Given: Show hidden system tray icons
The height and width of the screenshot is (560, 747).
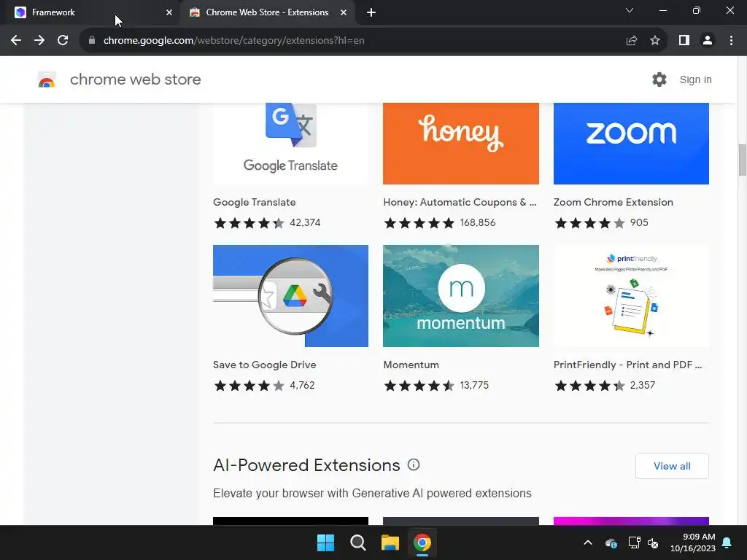Looking at the screenshot, I should (588, 542).
